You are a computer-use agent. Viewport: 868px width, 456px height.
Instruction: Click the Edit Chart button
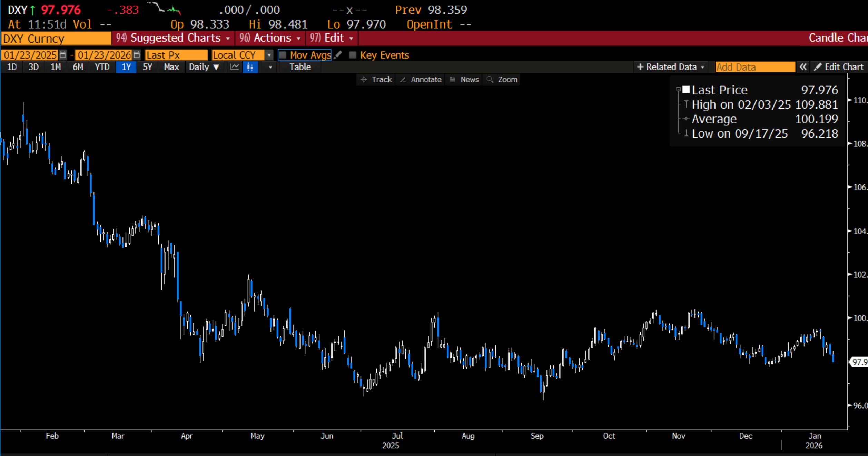tap(839, 67)
